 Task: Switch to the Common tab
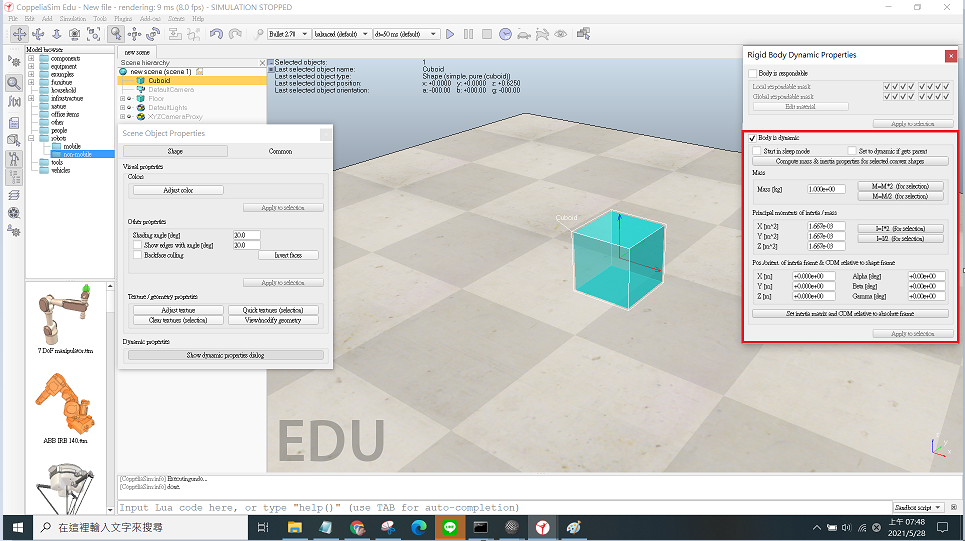[x=280, y=151]
